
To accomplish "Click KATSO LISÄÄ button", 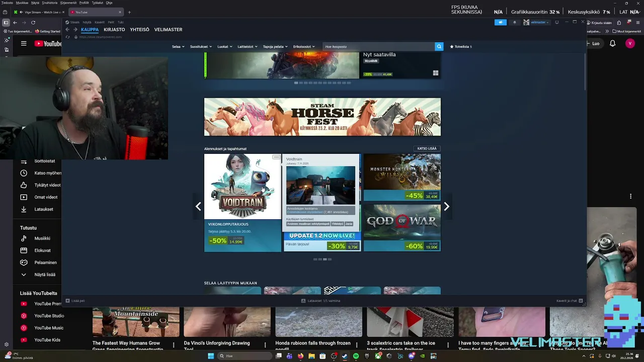I will [x=427, y=148].
